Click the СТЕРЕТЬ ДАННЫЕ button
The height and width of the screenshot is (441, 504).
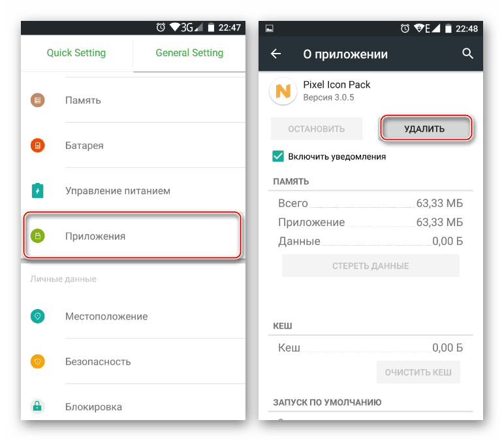[x=371, y=266]
